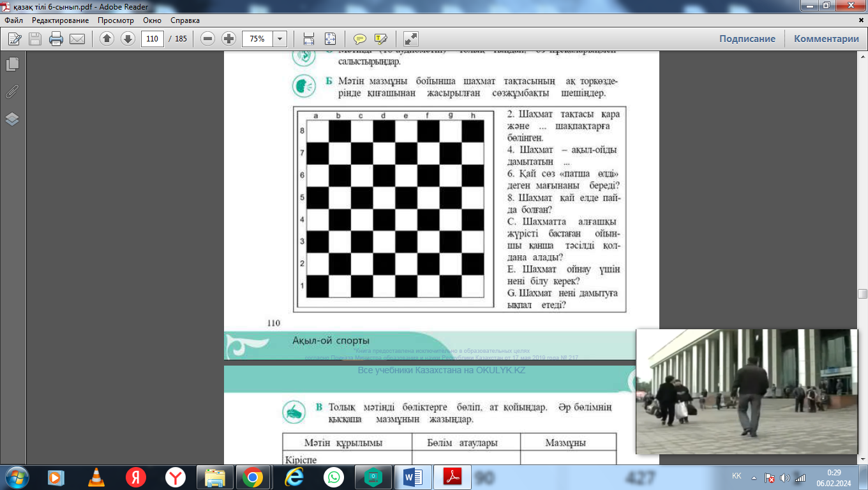This screenshot has width=868, height=490.
Task: Expand the Комментарии pane
Action: [x=826, y=39]
